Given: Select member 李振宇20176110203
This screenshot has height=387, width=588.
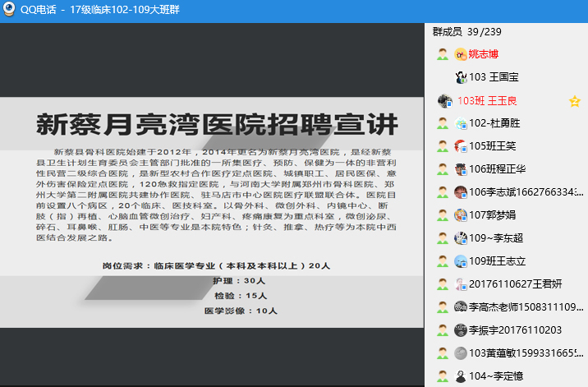Looking at the screenshot, I should point(515,330).
